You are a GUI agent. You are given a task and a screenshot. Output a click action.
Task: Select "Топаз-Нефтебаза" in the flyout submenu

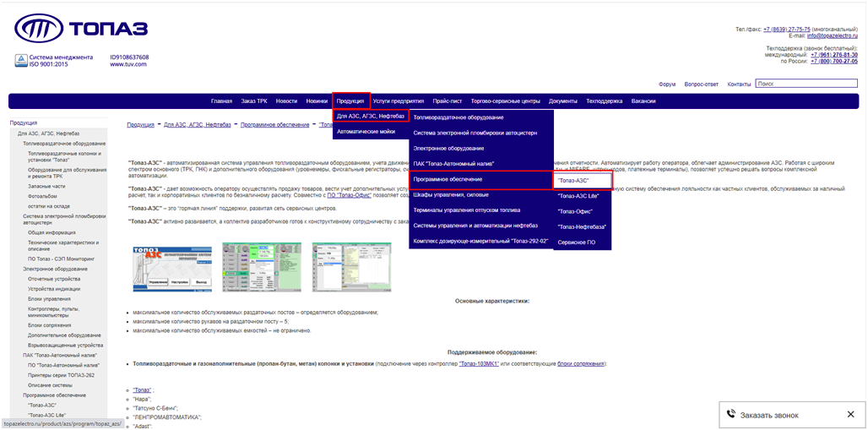(583, 226)
